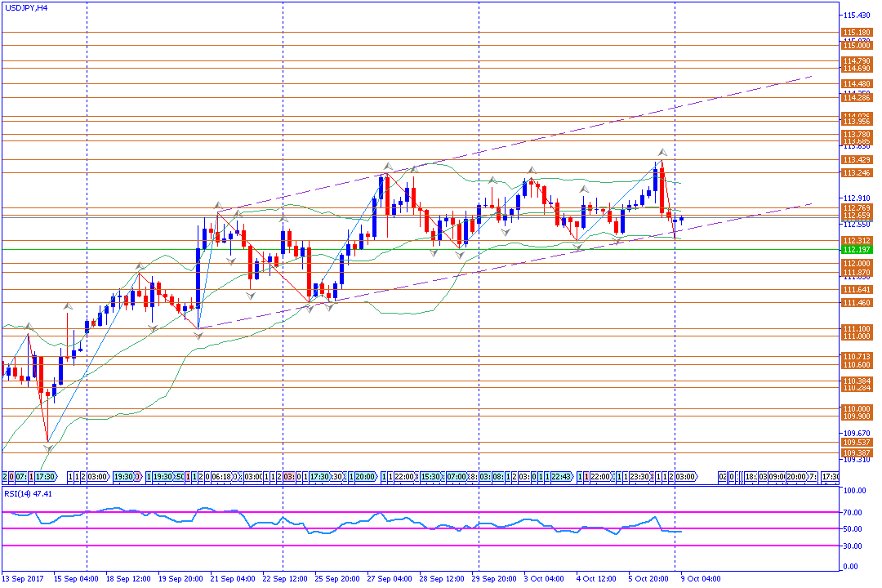Click the 27 Sep 04:00 date label

point(390,578)
